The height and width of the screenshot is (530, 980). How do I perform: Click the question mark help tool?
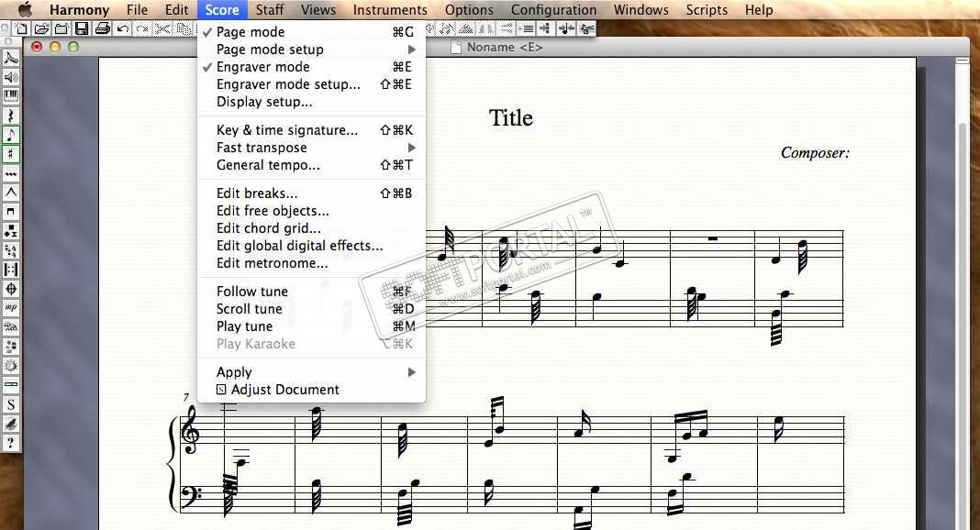click(x=11, y=443)
